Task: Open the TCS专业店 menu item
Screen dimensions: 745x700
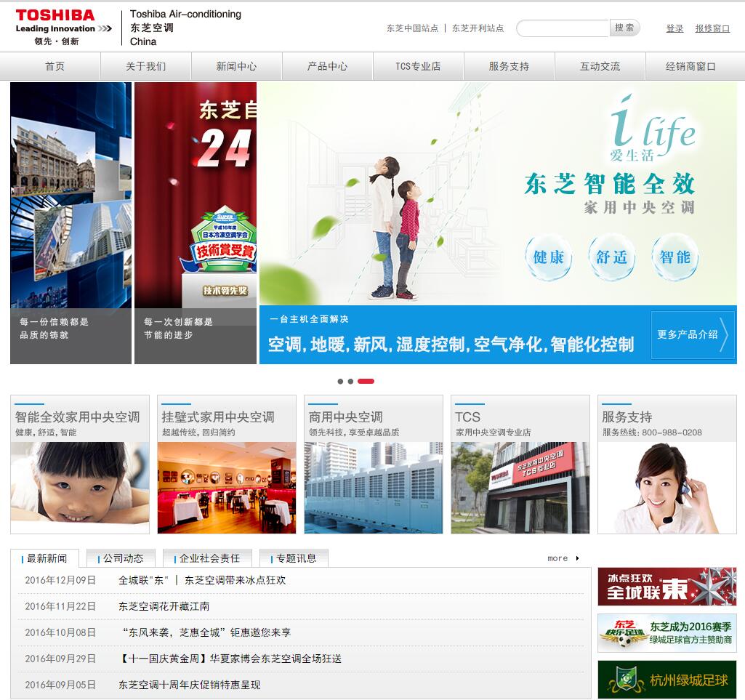Action: point(418,66)
